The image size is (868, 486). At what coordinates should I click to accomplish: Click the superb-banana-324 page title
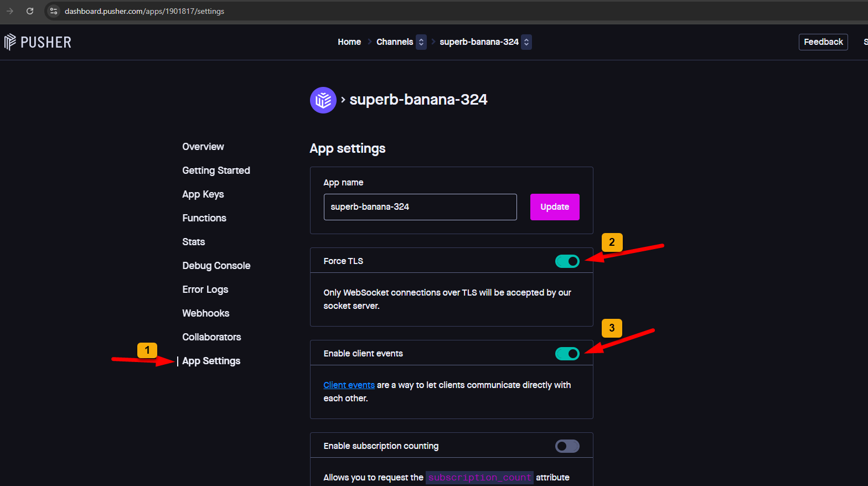418,100
